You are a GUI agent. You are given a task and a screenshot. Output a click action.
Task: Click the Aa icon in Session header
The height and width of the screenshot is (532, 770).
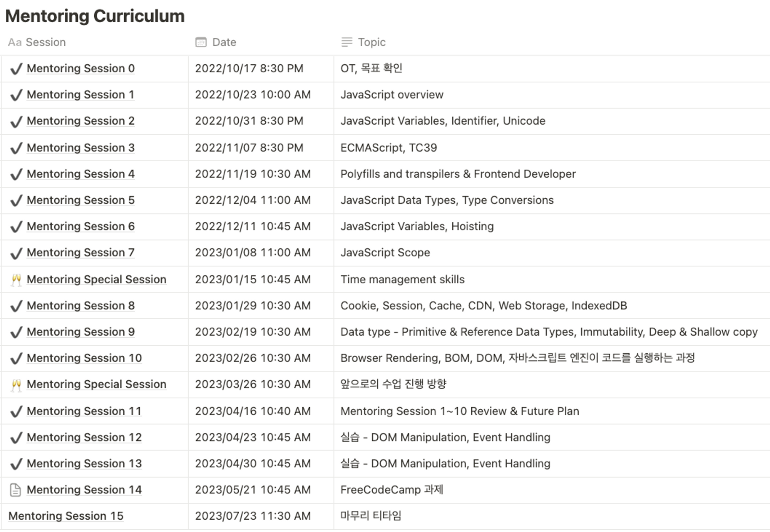click(15, 42)
